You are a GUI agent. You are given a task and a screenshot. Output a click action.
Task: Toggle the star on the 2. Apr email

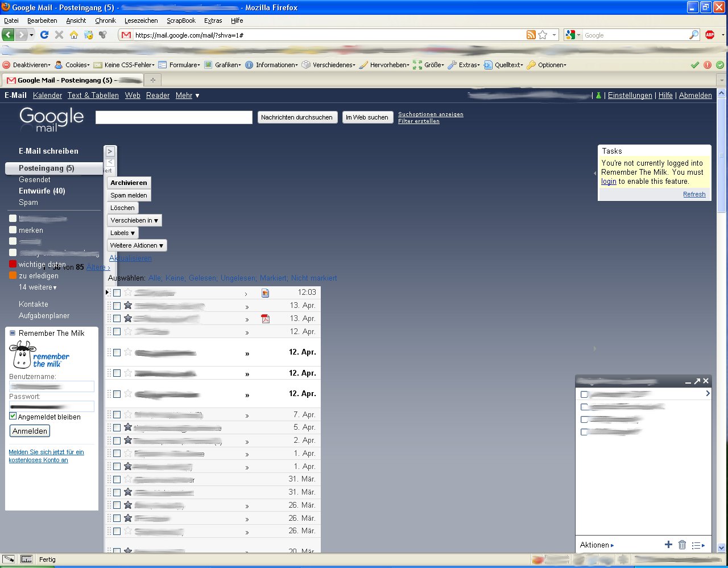tap(128, 440)
